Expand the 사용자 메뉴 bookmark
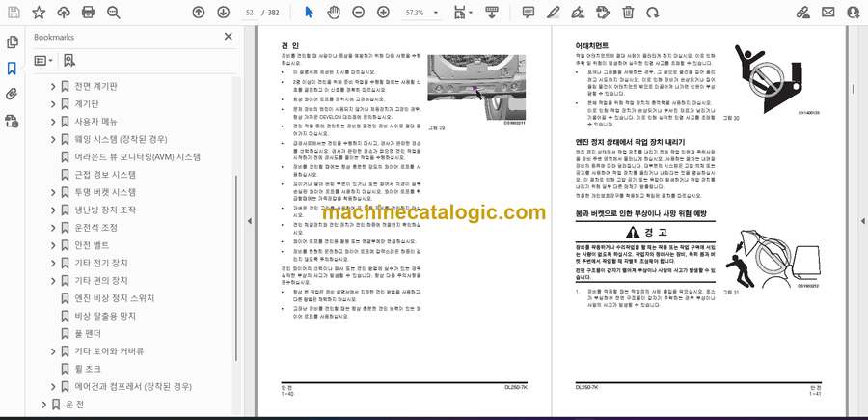This screenshot has width=868, height=420. tap(53, 122)
